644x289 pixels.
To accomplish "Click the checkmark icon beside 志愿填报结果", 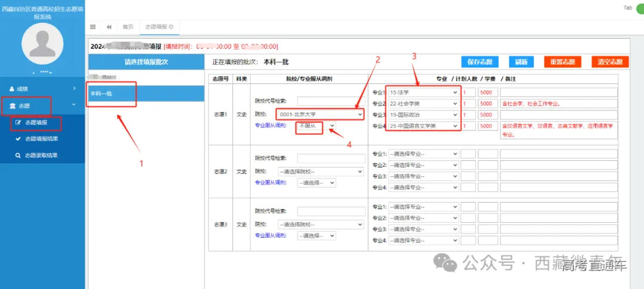I will coord(18,139).
